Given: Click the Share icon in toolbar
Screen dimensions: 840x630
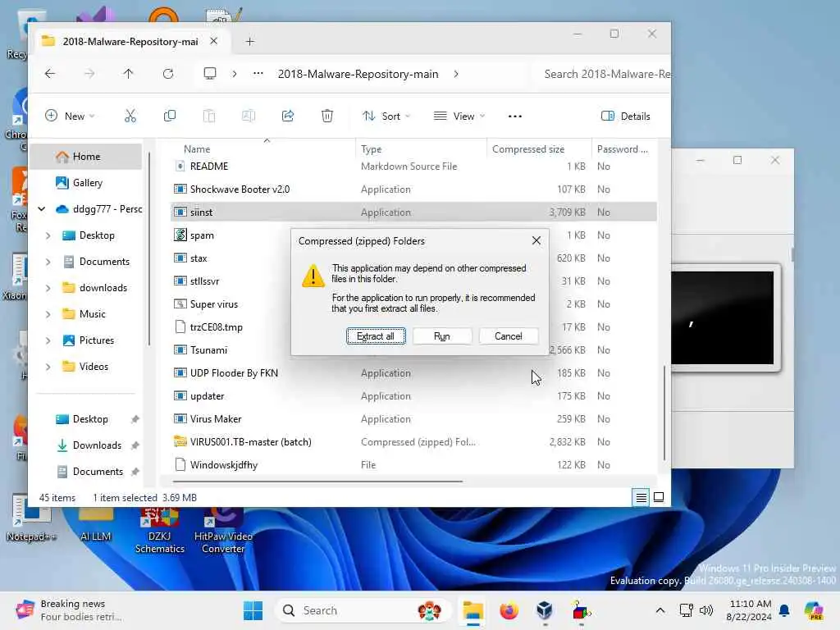Looking at the screenshot, I should tap(288, 116).
